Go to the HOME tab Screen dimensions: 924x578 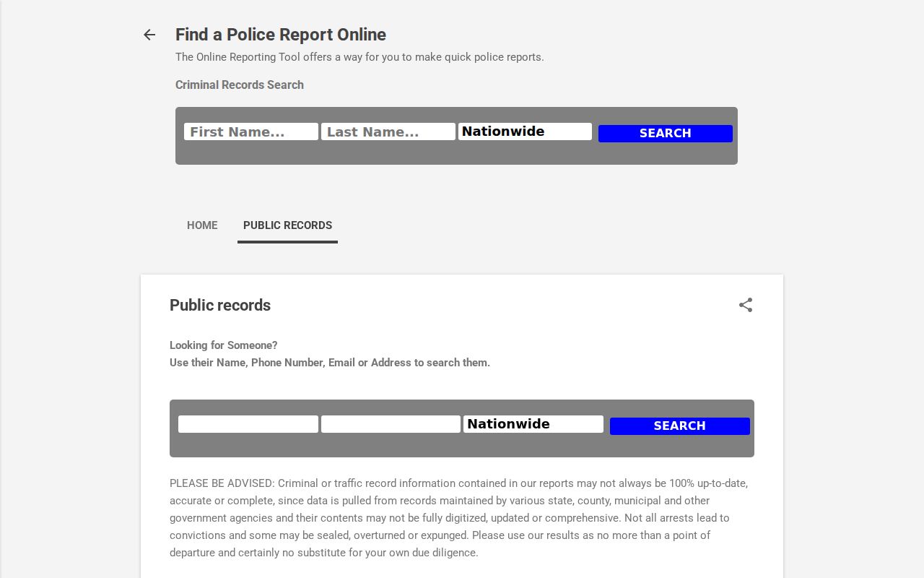(202, 225)
